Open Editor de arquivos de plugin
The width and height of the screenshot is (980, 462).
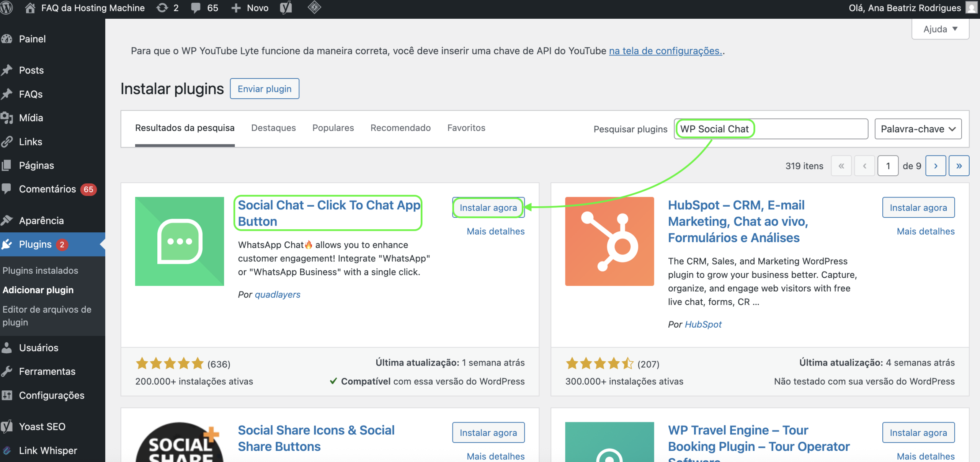[47, 316]
